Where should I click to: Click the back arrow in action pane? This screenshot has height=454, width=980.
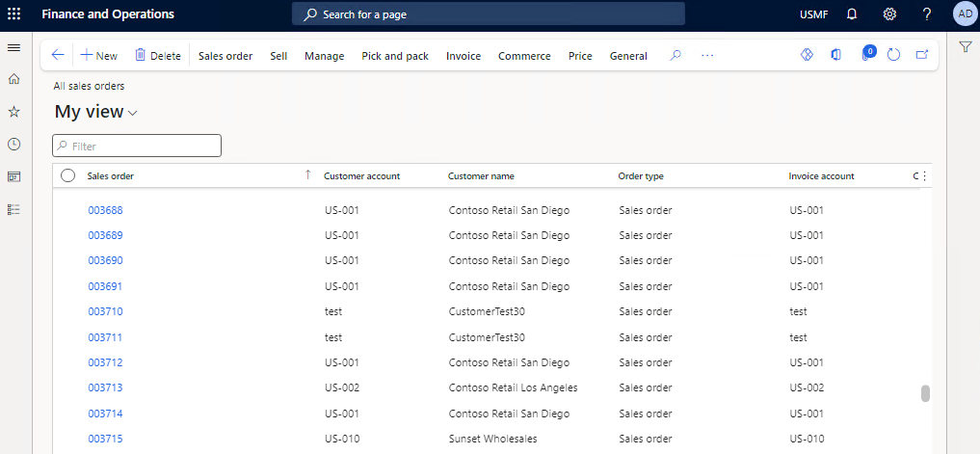[58, 55]
